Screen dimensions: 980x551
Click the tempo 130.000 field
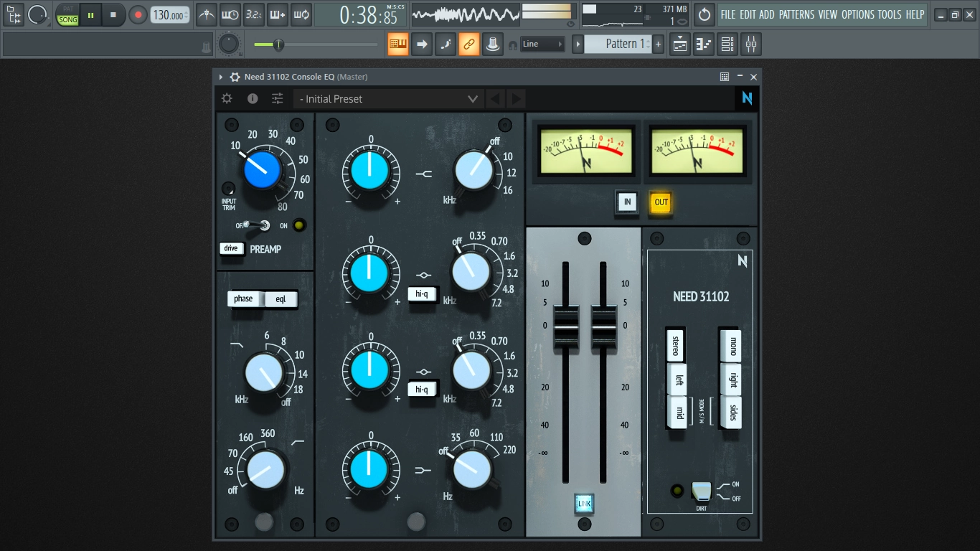[170, 15]
